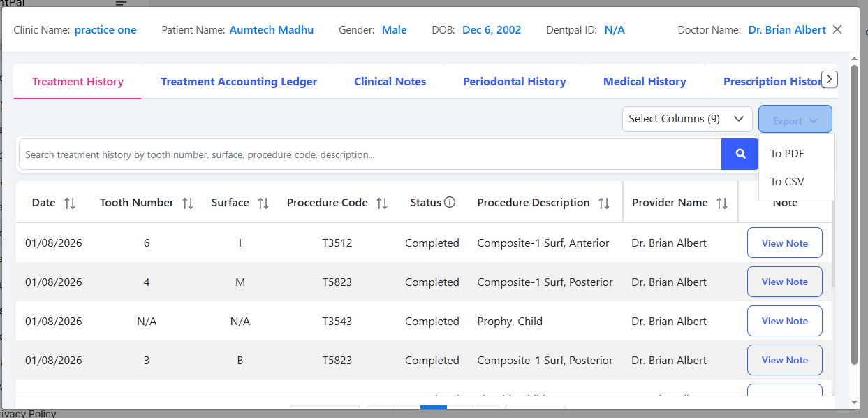View Note for Prophy, Child row
The width and height of the screenshot is (868, 418).
coord(784,322)
